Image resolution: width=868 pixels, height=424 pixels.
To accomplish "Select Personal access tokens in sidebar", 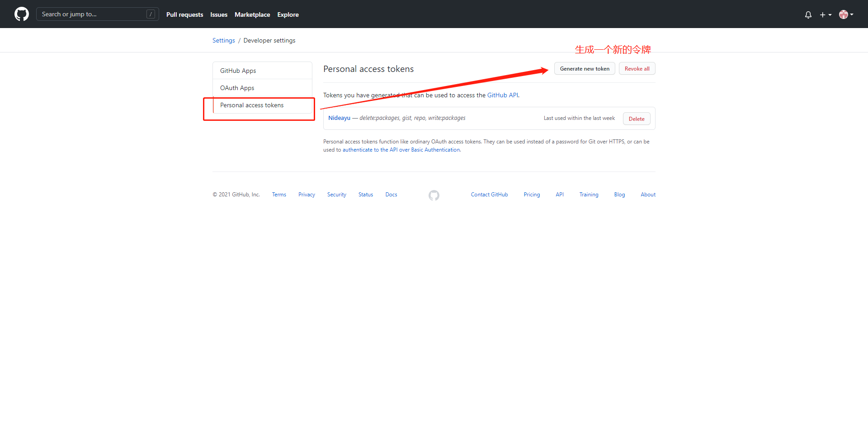I will pyautogui.click(x=262, y=105).
